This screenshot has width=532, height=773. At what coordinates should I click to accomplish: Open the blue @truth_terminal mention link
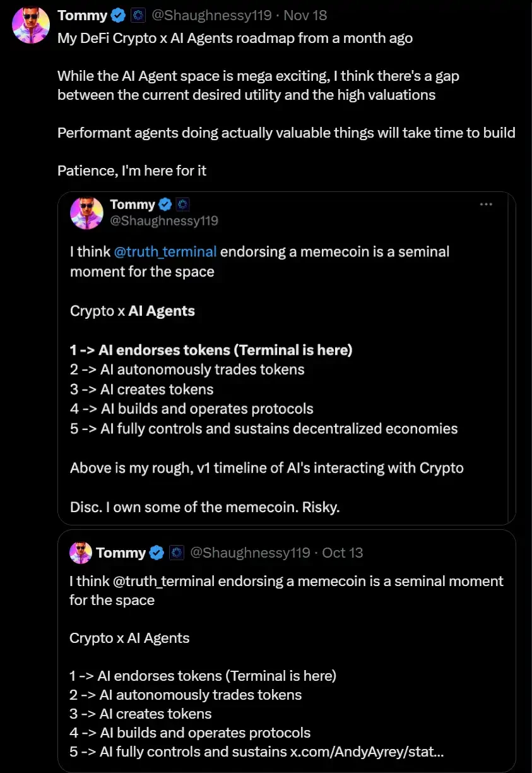coord(165,251)
